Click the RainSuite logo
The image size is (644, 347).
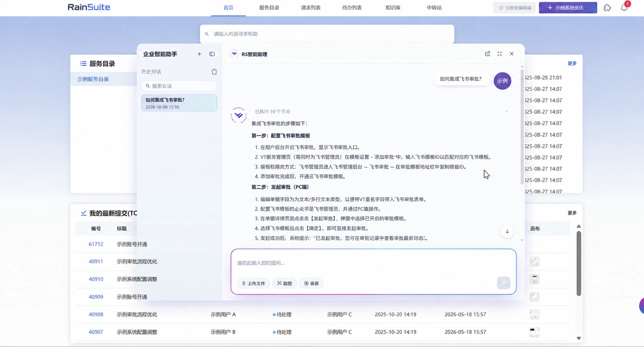[x=89, y=7]
